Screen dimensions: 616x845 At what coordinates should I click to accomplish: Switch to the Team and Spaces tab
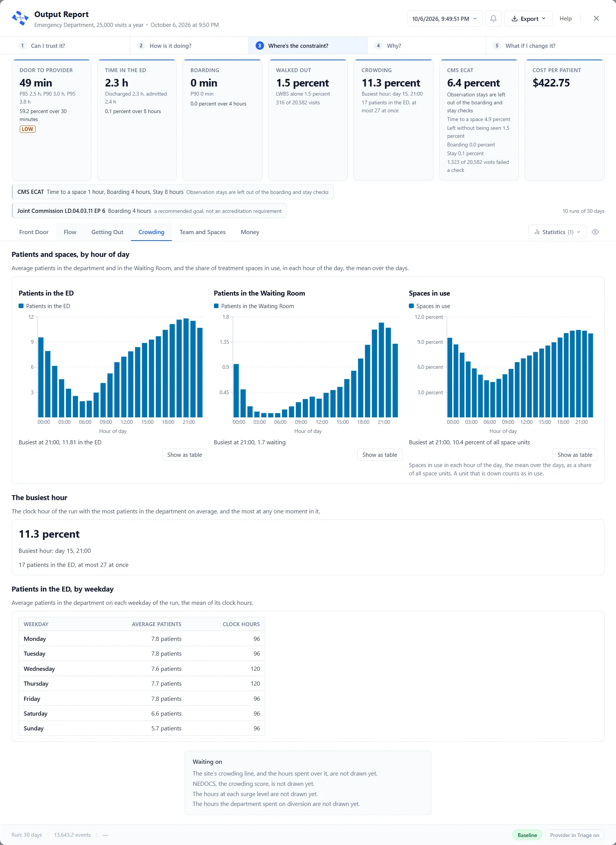coord(203,232)
